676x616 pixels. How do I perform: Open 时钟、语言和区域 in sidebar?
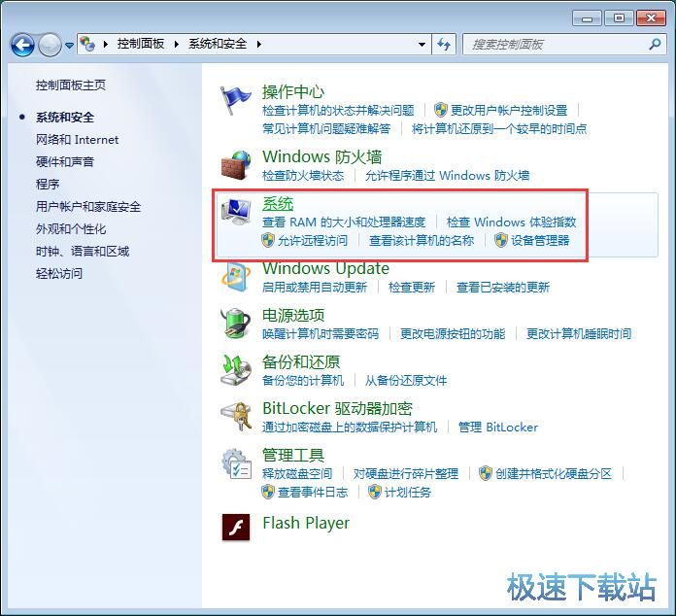(83, 251)
